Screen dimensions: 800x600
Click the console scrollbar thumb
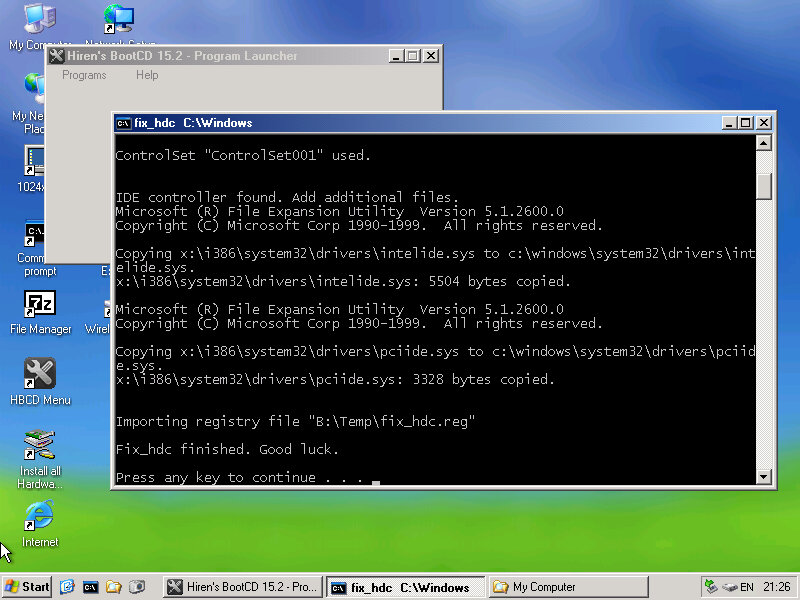point(764,186)
